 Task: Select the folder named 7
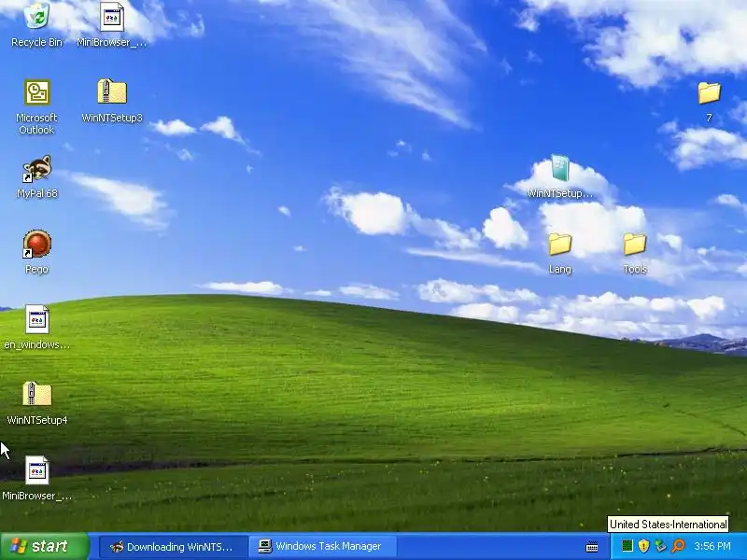(x=710, y=101)
